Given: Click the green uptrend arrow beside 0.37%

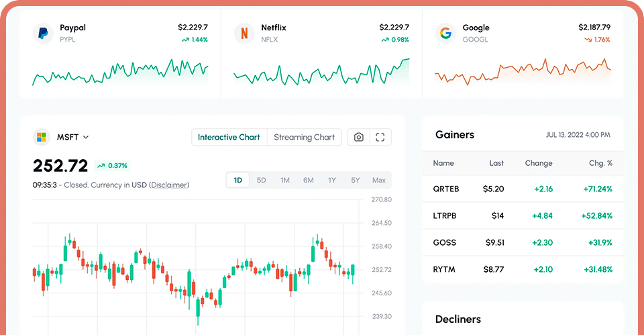Looking at the screenshot, I should (101, 166).
